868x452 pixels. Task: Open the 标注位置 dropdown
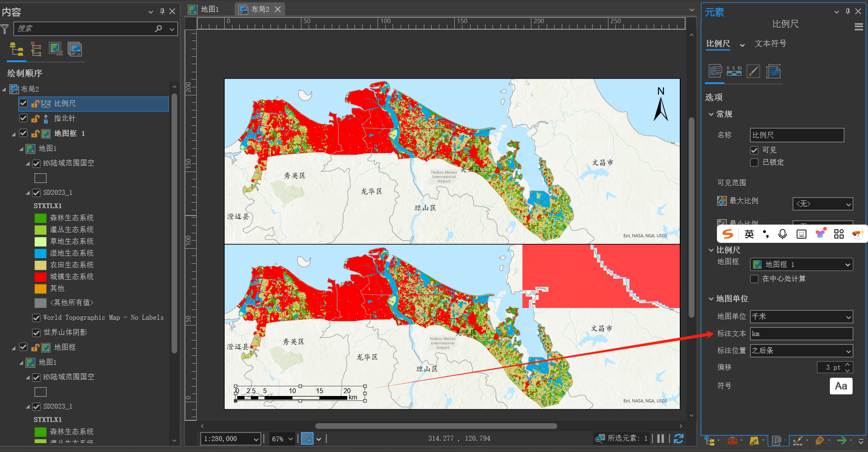(801, 351)
